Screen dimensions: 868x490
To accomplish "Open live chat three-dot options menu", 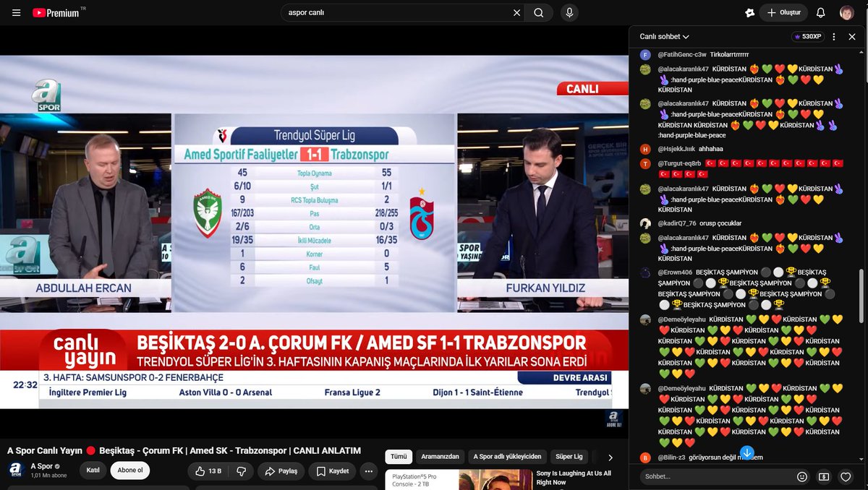I will pos(833,36).
